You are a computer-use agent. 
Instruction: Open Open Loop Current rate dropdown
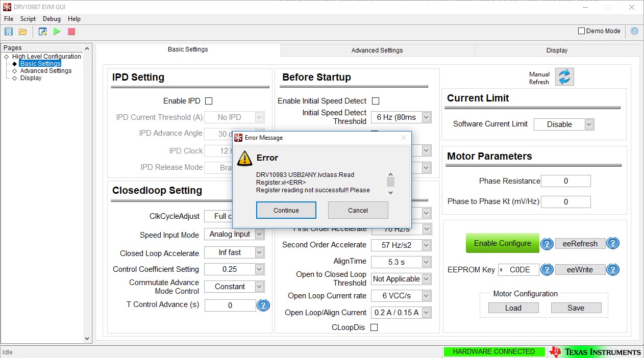coord(427,296)
